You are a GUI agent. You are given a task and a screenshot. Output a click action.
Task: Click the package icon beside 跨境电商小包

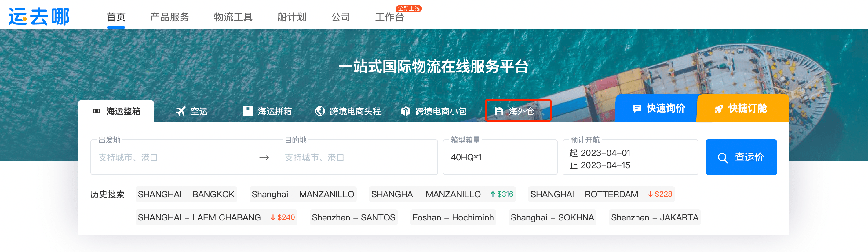coord(405,111)
